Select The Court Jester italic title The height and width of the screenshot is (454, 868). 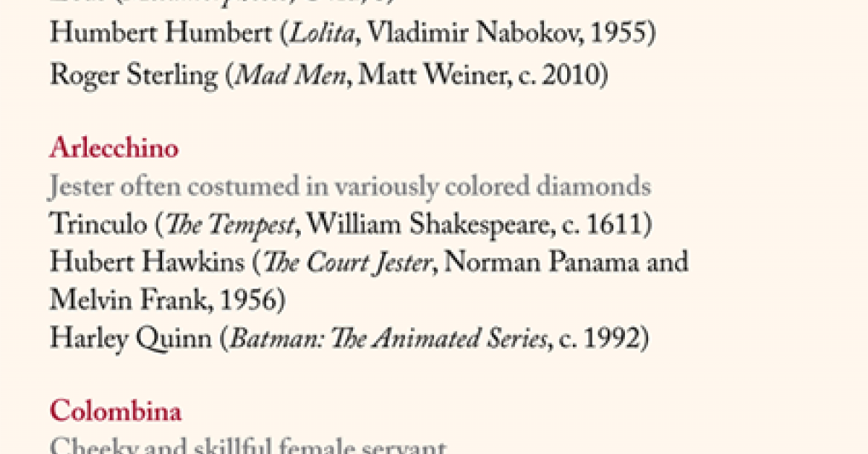coord(348,262)
